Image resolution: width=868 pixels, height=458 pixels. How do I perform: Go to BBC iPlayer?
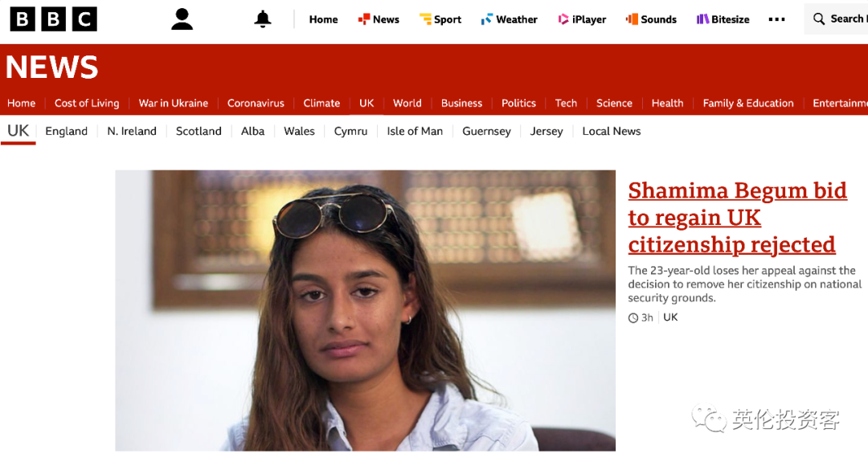click(582, 19)
